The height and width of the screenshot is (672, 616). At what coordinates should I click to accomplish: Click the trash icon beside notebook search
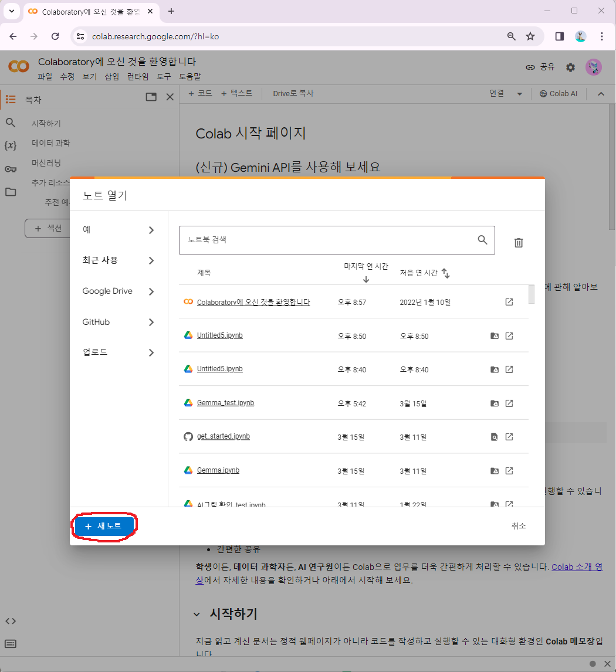[x=518, y=243]
